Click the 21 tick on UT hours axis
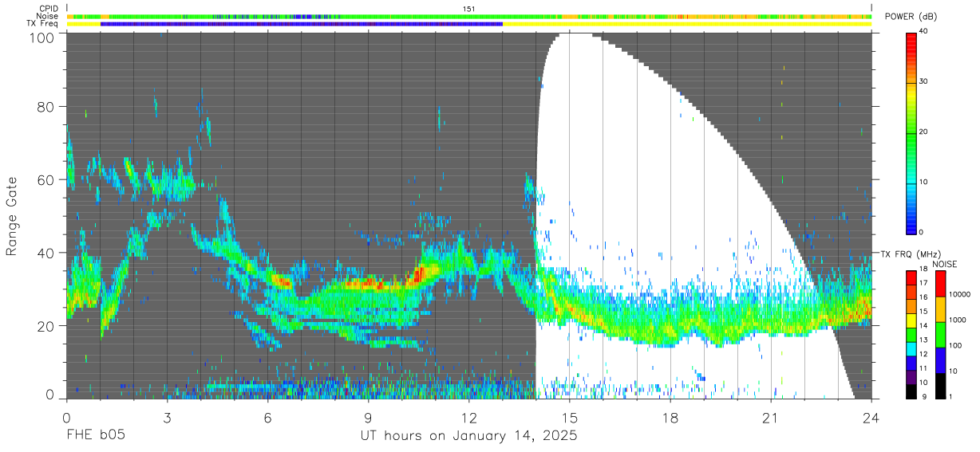The height and width of the screenshot is (452, 980). click(771, 417)
